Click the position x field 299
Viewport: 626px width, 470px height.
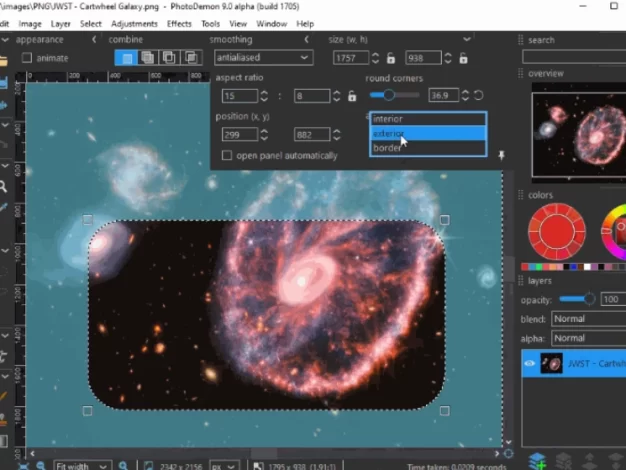click(240, 135)
